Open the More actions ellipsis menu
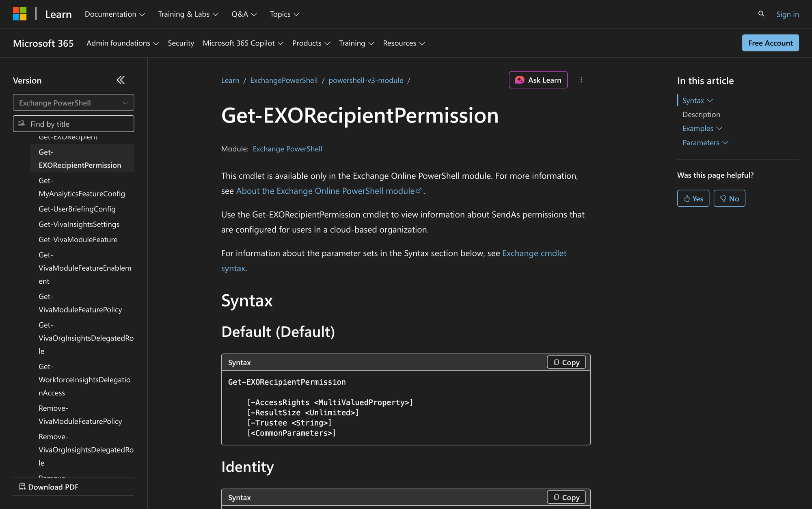 click(581, 80)
